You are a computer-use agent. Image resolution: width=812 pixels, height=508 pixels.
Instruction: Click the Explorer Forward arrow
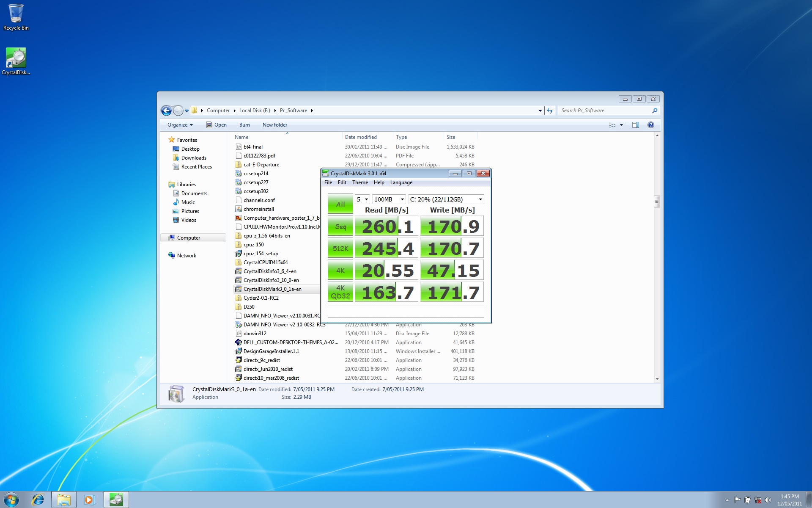[x=178, y=110]
